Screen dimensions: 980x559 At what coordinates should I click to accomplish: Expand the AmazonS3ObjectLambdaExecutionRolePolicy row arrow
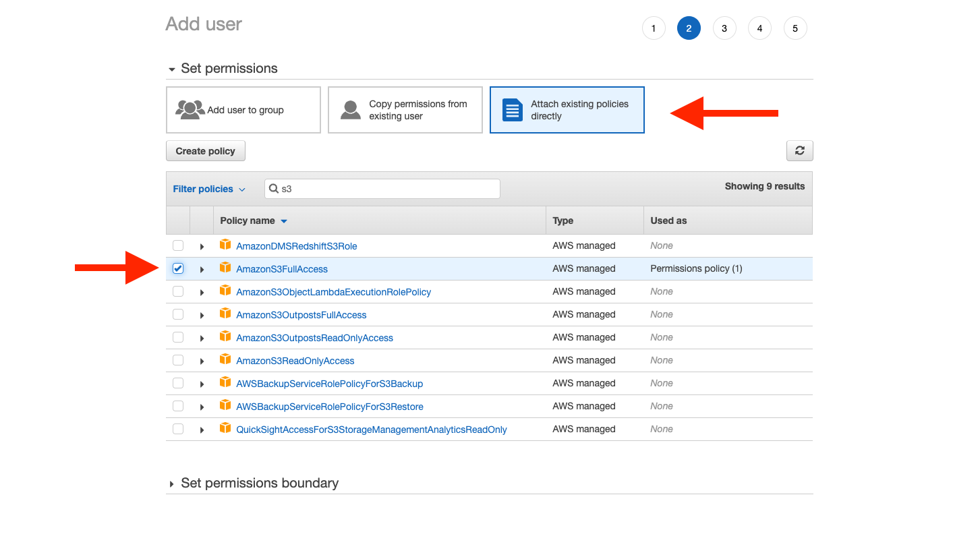[x=202, y=293]
